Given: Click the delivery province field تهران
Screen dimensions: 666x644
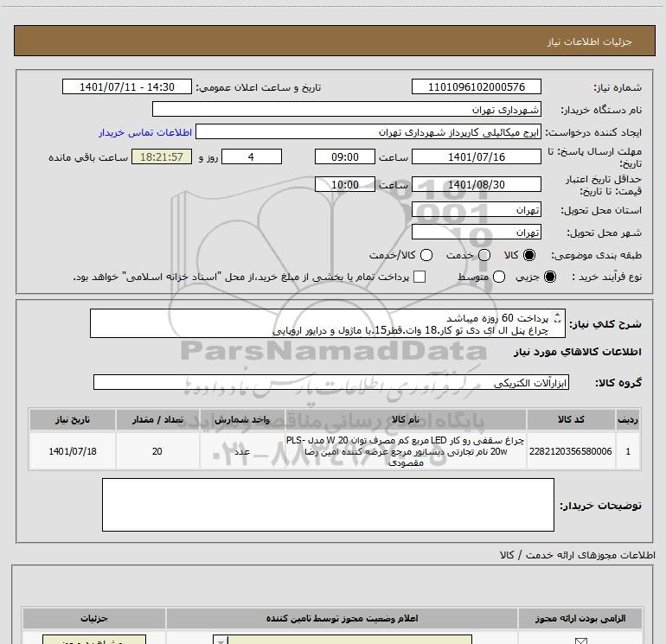Looking at the screenshot, I should [x=476, y=209].
